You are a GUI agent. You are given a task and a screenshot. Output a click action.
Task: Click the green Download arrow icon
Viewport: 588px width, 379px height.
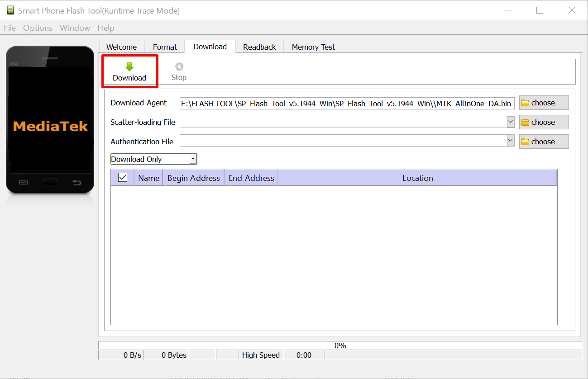click(x=129, y=66)
